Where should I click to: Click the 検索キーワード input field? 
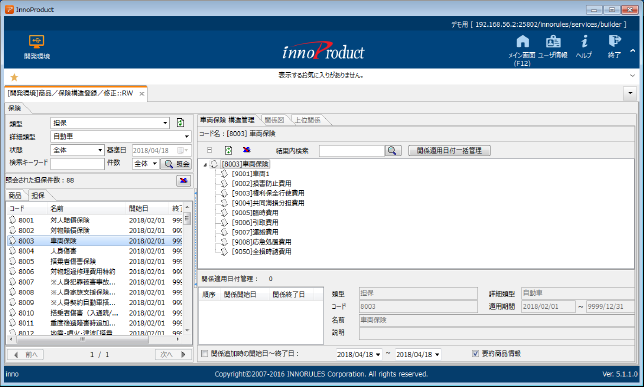[x=77, y=164]
